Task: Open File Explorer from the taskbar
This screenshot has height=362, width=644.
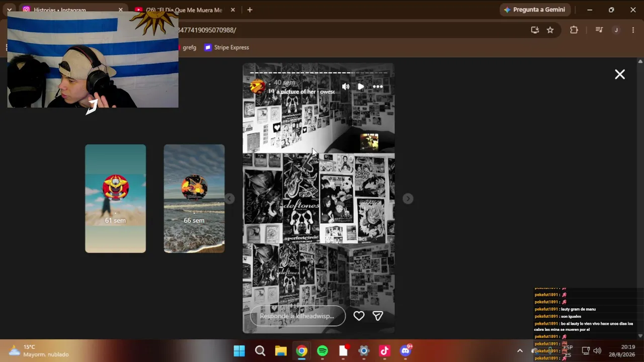Action: (281, 351)
